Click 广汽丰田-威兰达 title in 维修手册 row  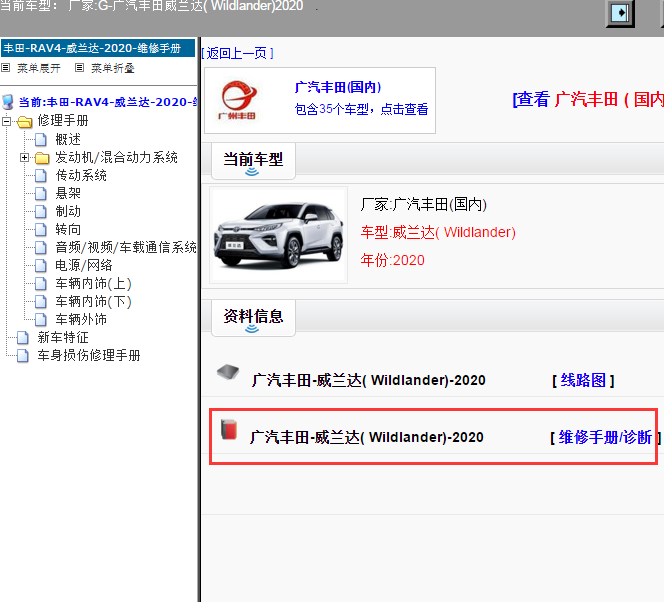coord(367,437)
